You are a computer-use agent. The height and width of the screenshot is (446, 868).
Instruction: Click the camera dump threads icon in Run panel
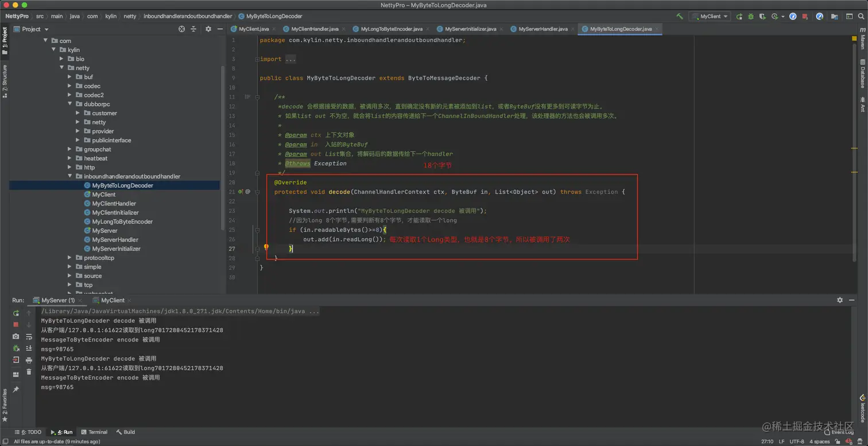(16, 336)
